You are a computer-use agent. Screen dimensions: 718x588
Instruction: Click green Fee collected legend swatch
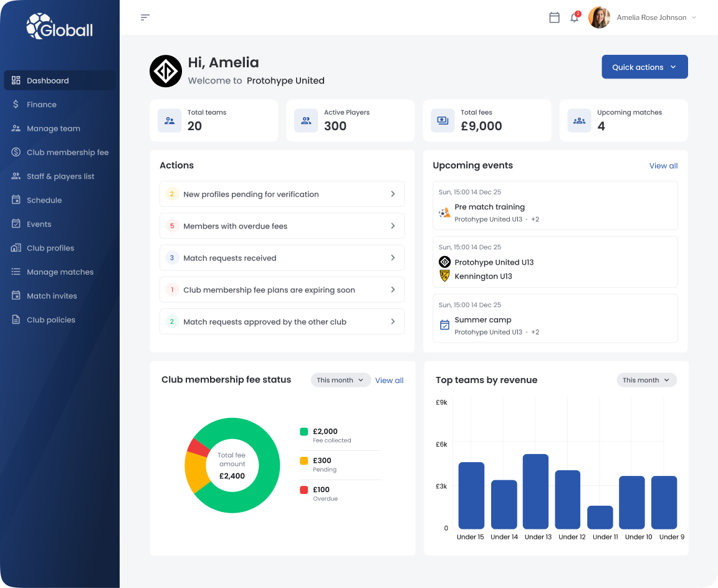(304, 432)
